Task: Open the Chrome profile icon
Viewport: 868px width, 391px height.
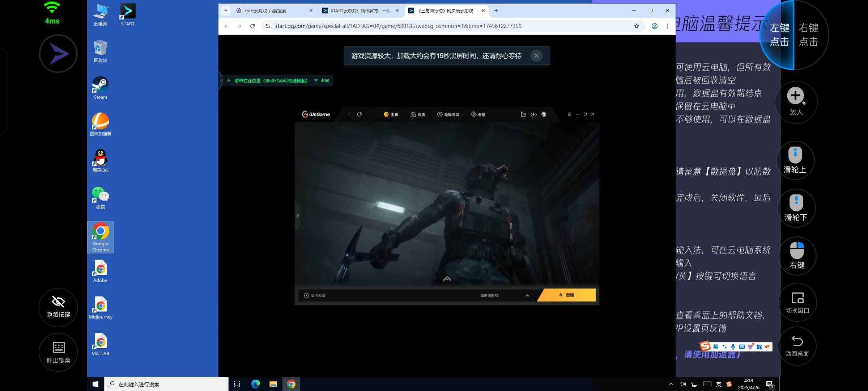Action: pos(655,26)
